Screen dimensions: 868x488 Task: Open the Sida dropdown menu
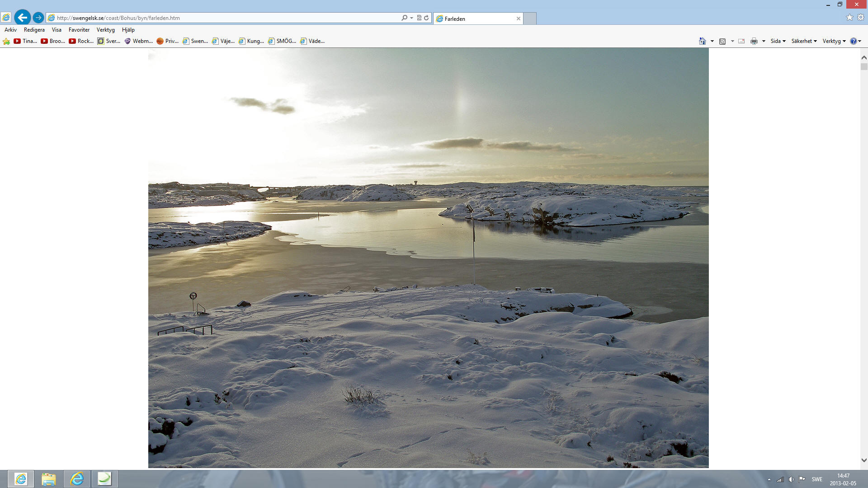[x=778, y=41]
